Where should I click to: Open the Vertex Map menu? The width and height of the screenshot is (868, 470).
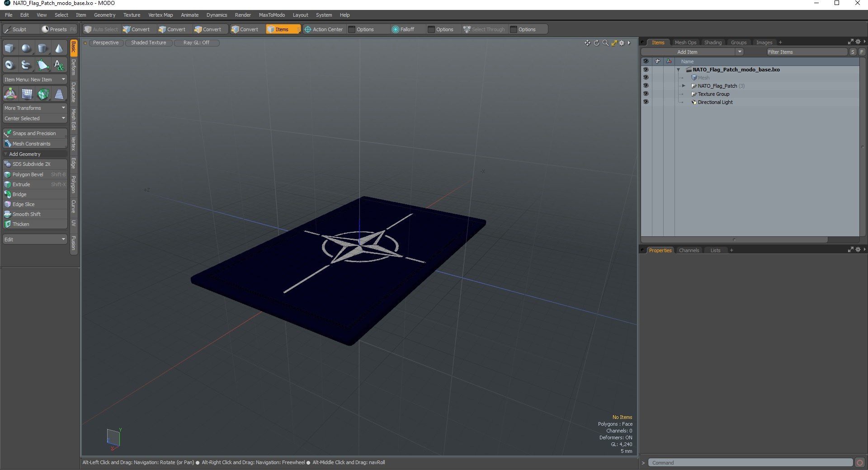[160, 15]
